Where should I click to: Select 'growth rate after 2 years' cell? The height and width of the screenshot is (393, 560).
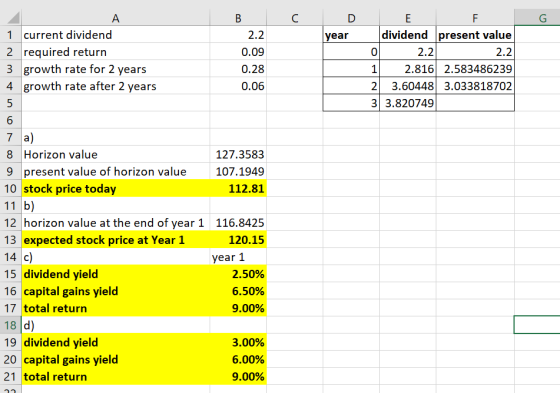116,86
